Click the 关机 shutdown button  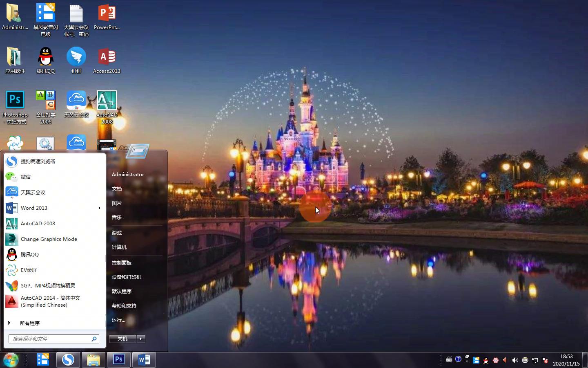122,339
